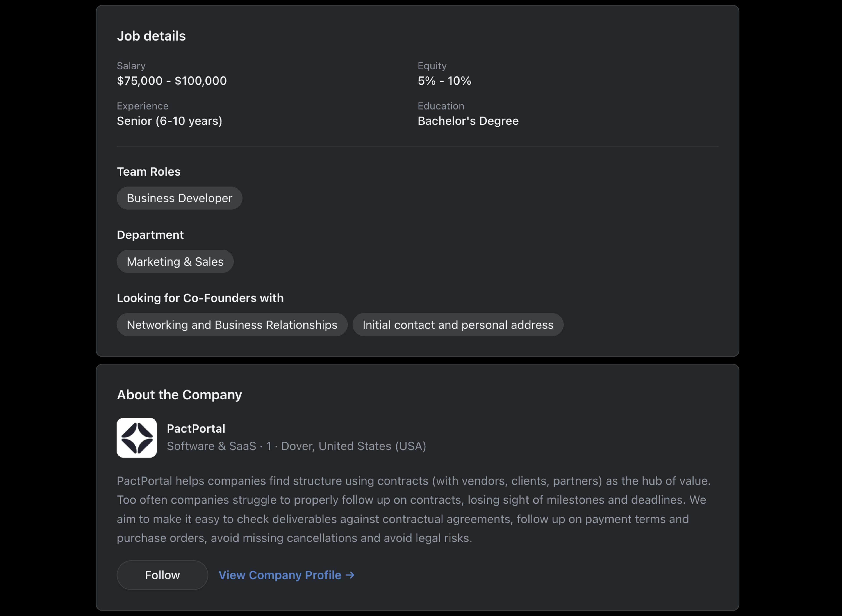
Task: Click the Department heading
Action: point(150,235)
